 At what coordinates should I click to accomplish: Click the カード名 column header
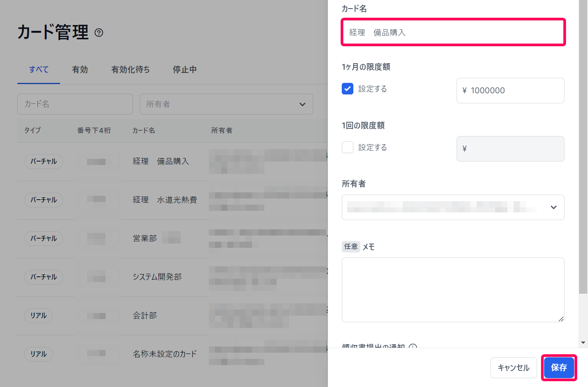(x=144, y=131)
